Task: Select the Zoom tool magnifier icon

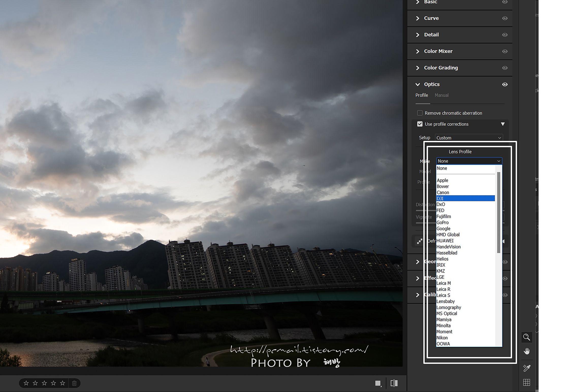Action: coord(527,337)
